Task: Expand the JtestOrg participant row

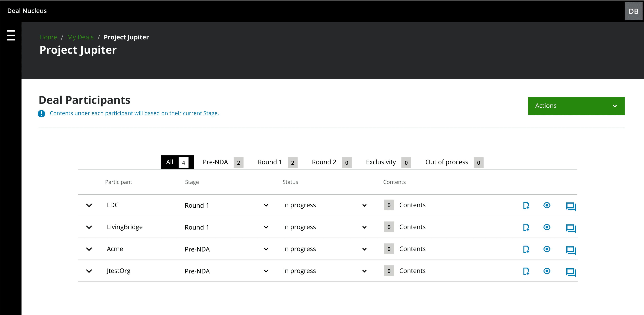Action: pos(89,271)
